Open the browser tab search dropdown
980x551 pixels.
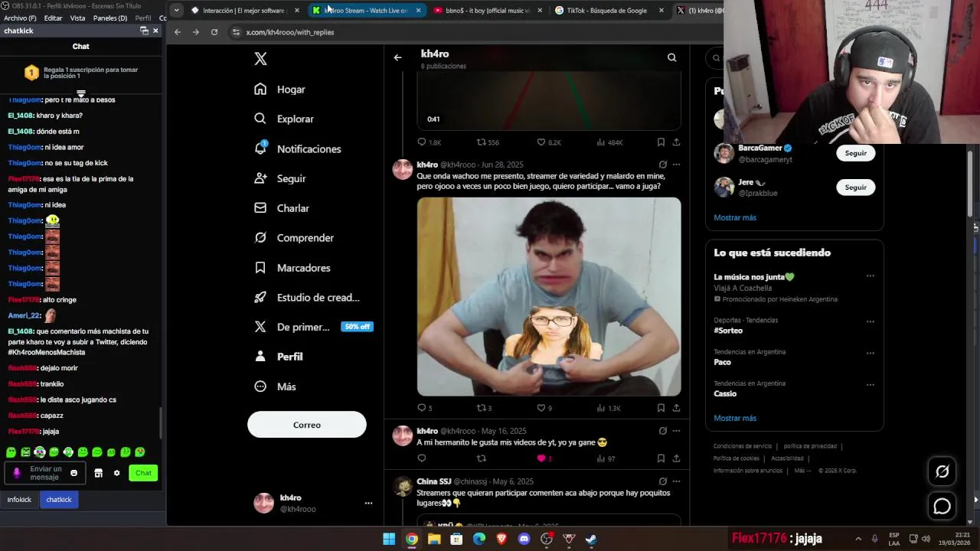click(176, 11)
